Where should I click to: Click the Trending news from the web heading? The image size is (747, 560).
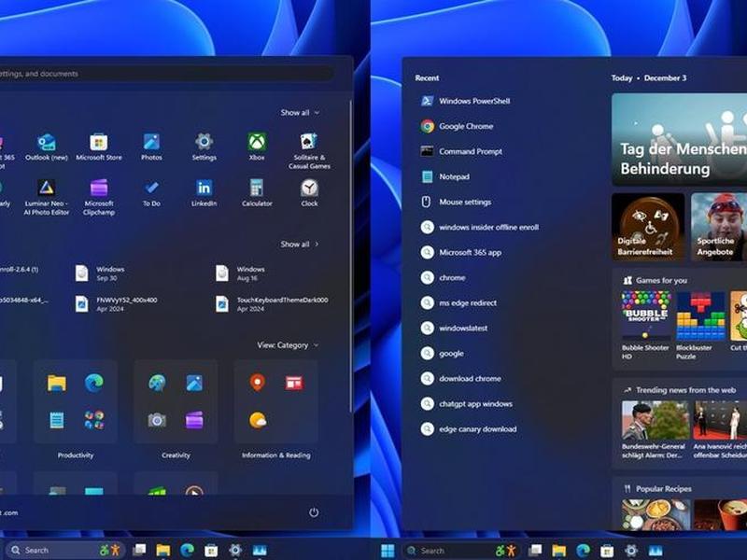pos(685,390)
